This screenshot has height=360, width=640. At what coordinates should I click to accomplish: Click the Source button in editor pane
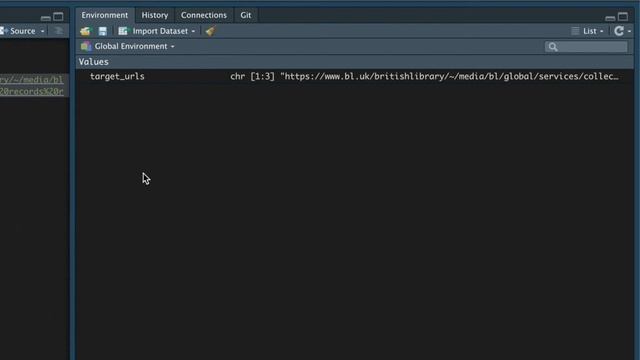click(x=19, y=31)
